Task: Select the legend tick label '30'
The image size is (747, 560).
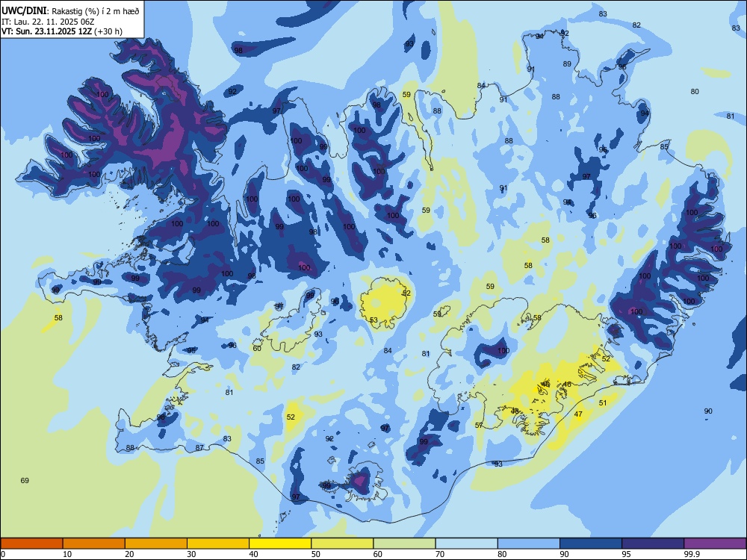Action: coord(191,554)
